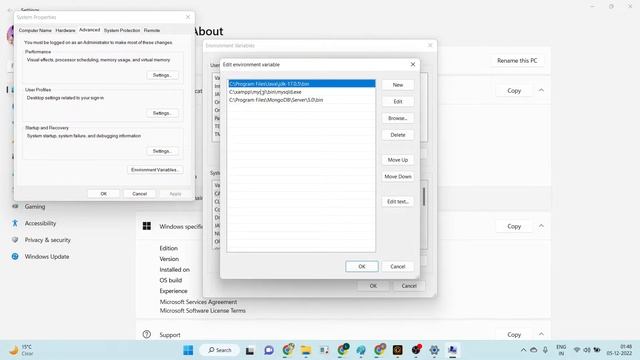This screenshot has width=640, height=360.
Task: Copy the Support section details
Action: [x=514, y=334]
